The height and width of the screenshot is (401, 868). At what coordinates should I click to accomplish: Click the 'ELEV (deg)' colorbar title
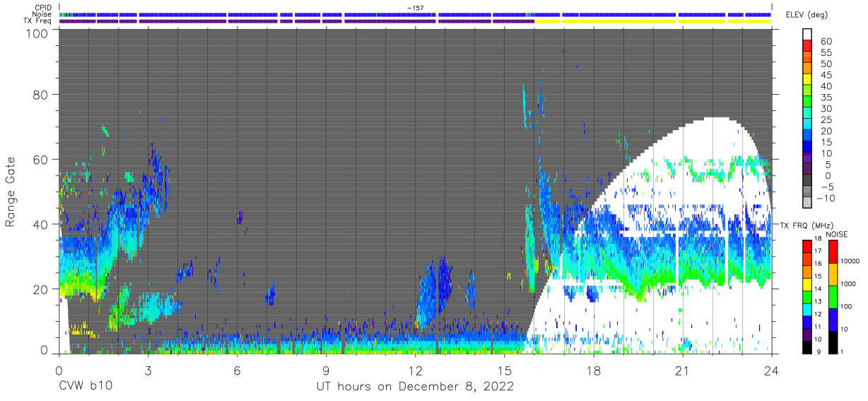pos(807,14)
